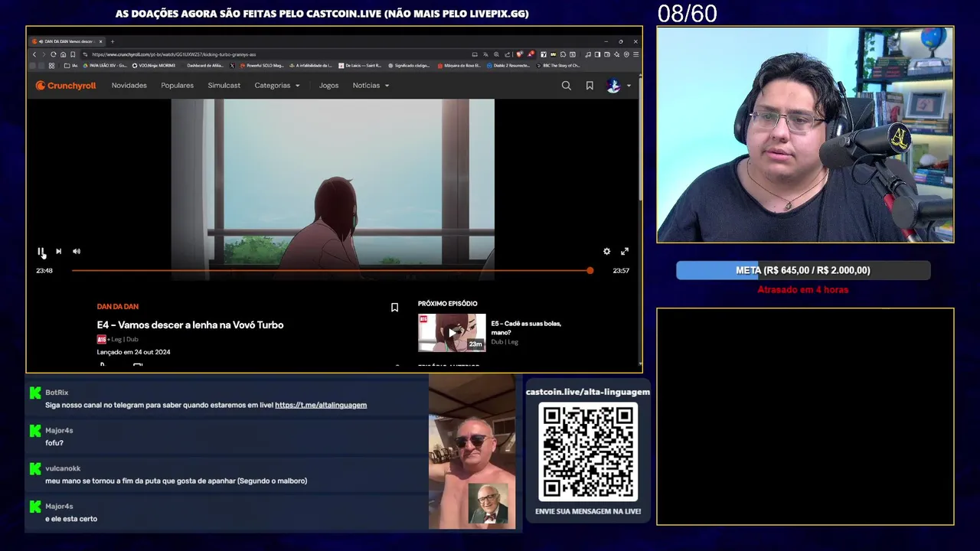Go to the Simulcast section

tap(224, 86)
